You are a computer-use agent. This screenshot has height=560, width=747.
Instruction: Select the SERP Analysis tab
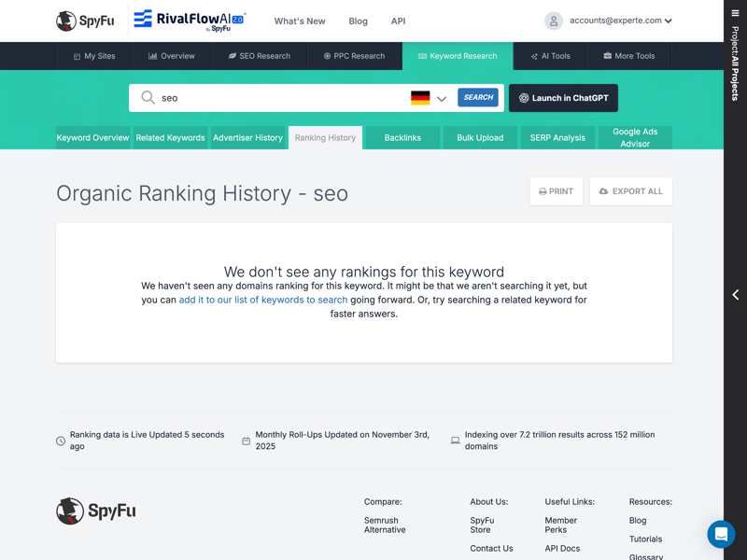click(x=557, y=138)
